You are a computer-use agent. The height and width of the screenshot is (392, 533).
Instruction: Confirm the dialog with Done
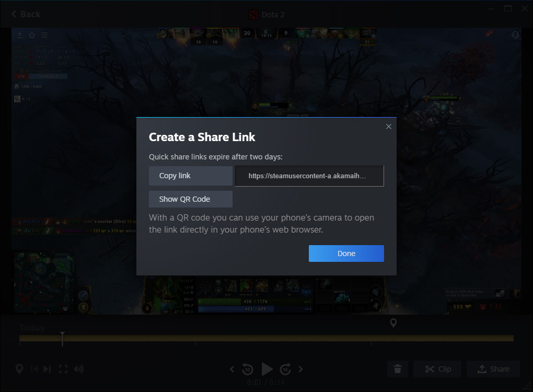coord(346,253)
